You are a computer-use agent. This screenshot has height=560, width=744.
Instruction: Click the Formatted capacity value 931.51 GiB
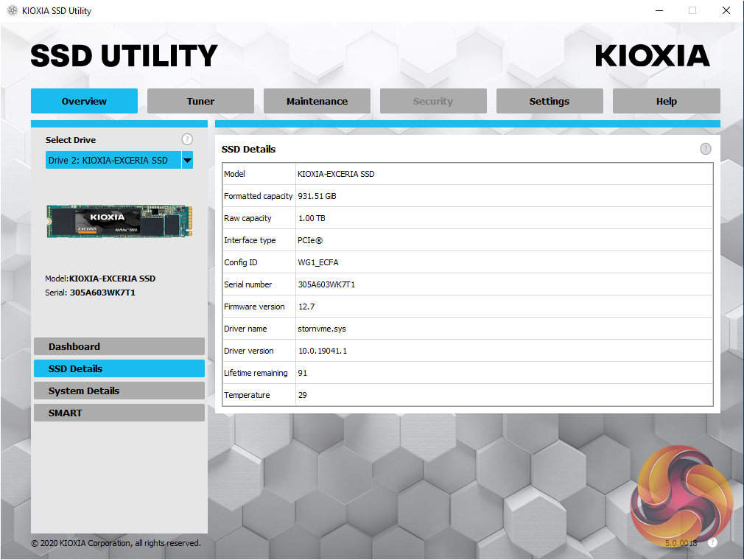pyautogui.click(x=317, y=196)
